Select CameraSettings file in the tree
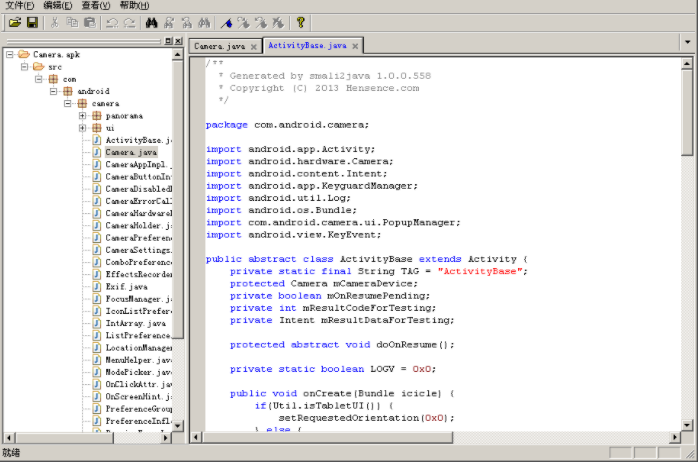 coord(138,250)
